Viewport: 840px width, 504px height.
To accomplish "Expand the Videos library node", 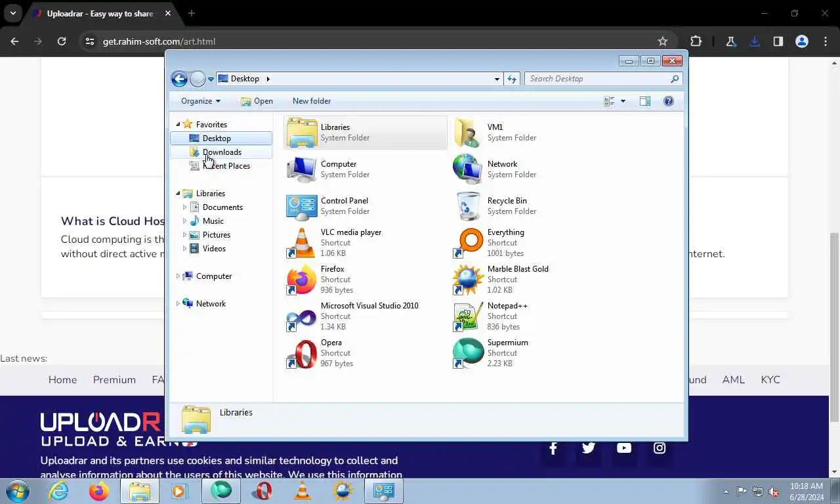I will click(x=184, y=249).
